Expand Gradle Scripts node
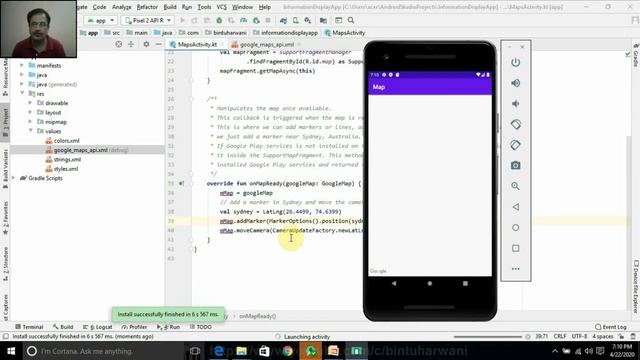 coord(13,178)
